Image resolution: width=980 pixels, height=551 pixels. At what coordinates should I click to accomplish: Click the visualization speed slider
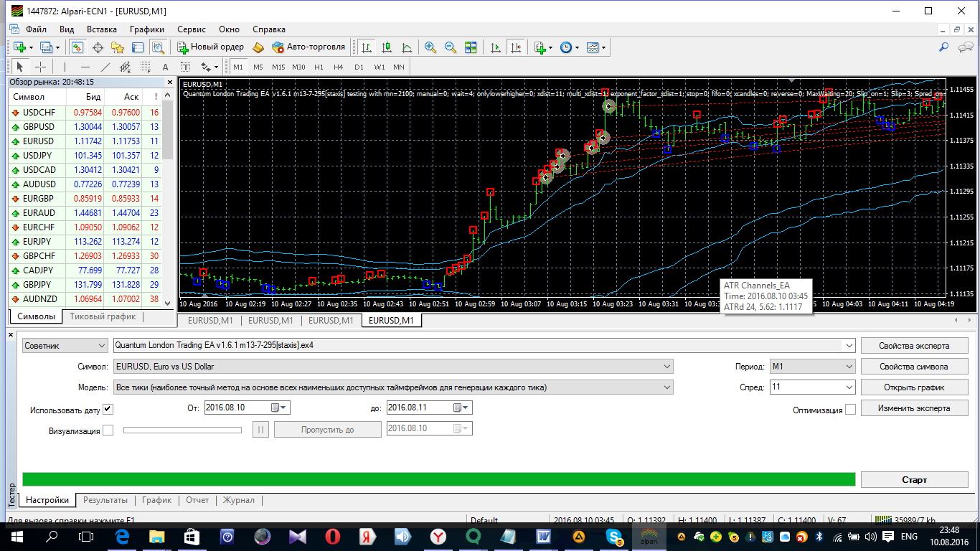[x=182, y=430]
